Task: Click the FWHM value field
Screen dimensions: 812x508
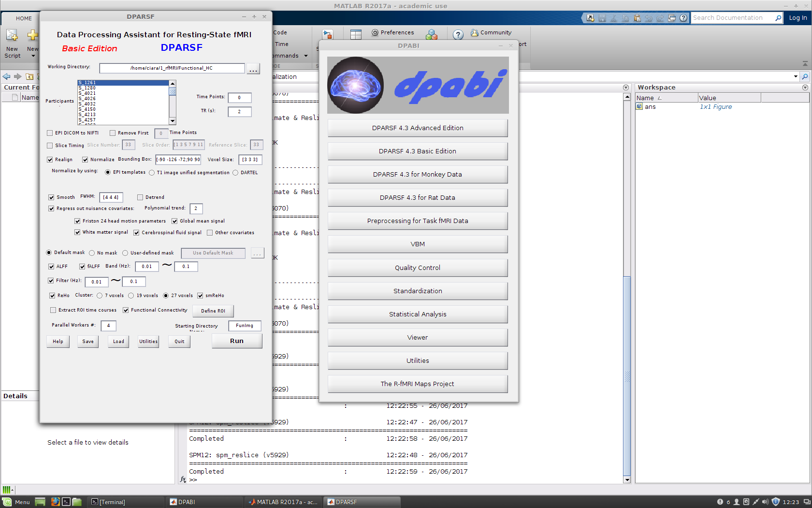Action: pyautogui.click(x=111, y=197)
